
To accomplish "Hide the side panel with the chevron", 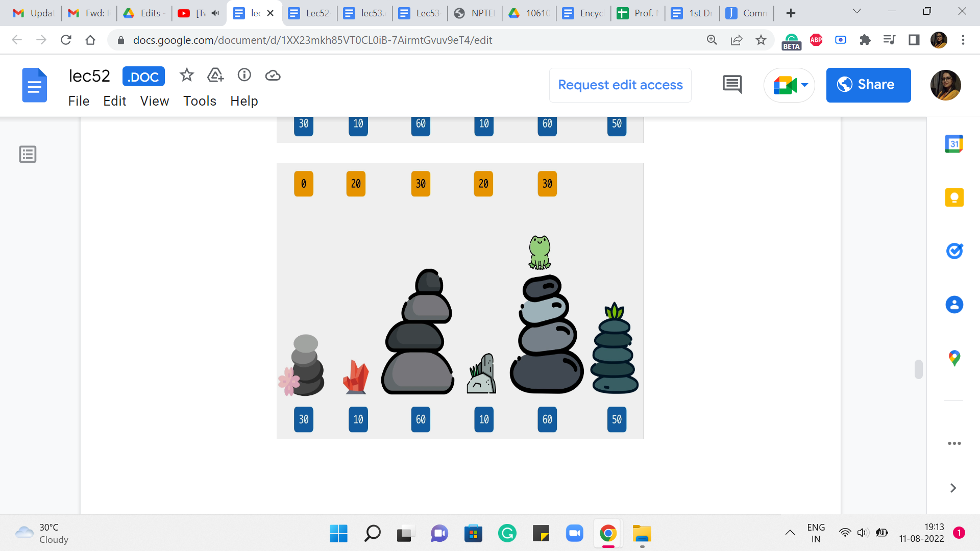I will (953, 488).
